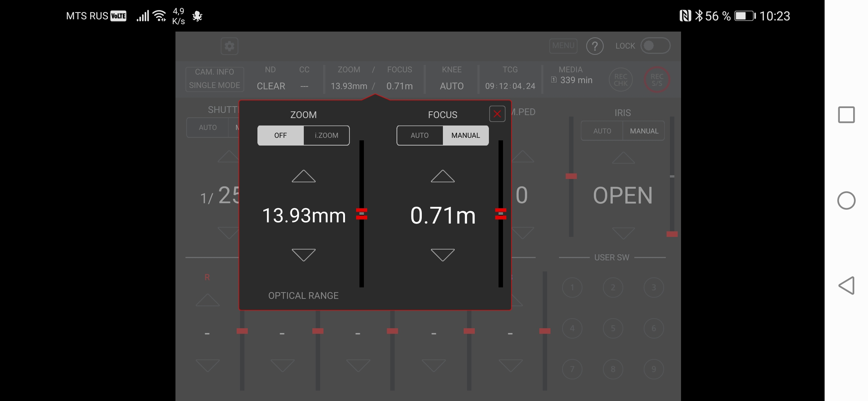This screenshot has width=868, height=401.
Task: Open the settings gear icon
Action: 229,46
